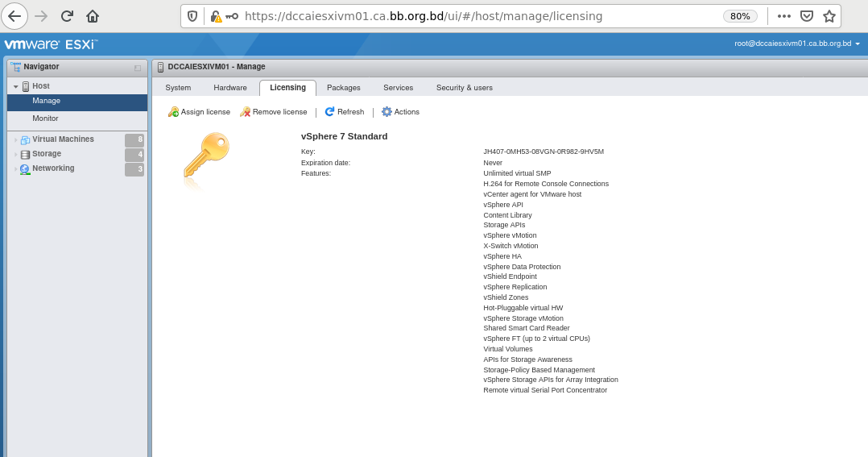Select Manage under Host

(x=77, y=102)
